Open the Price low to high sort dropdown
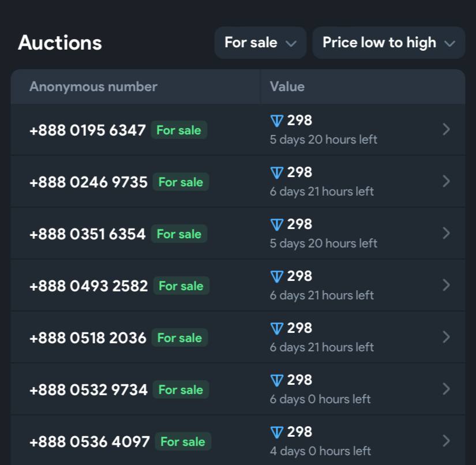This screenshot has height=465, width=476. (388, 43)
